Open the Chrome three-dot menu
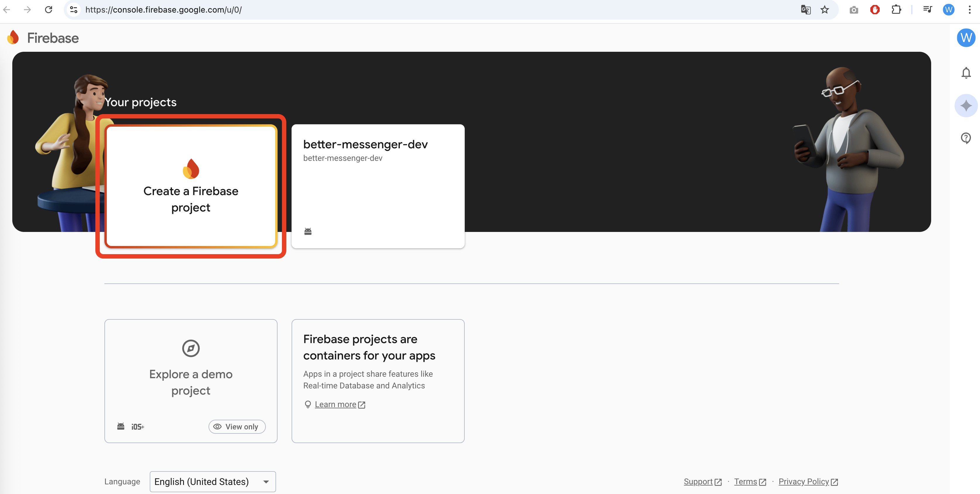The height and width of the screenshot is (494, 980). [x=969, y=10]
